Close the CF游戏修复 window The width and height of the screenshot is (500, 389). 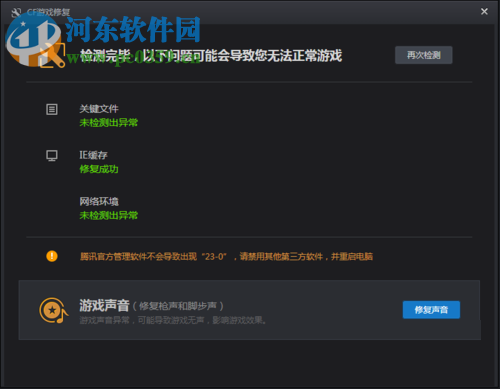tap(484, 12)
